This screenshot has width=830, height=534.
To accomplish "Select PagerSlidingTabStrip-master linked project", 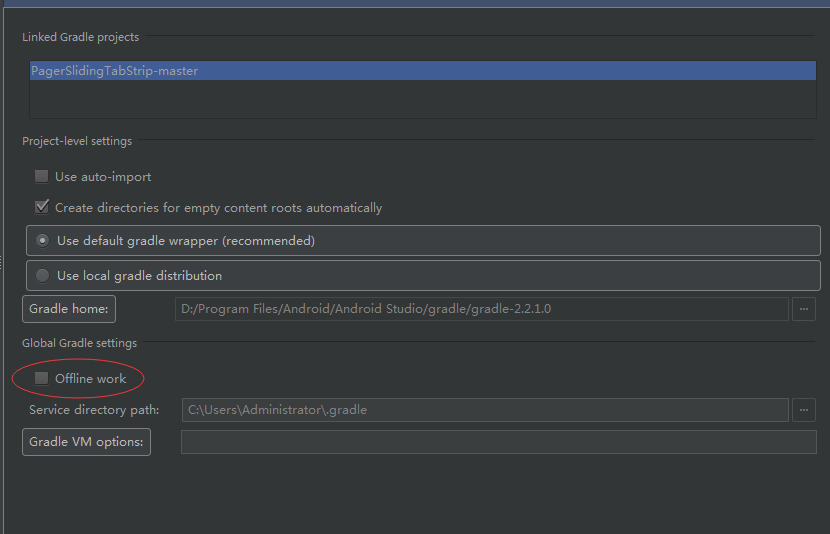I will point(422,71).
